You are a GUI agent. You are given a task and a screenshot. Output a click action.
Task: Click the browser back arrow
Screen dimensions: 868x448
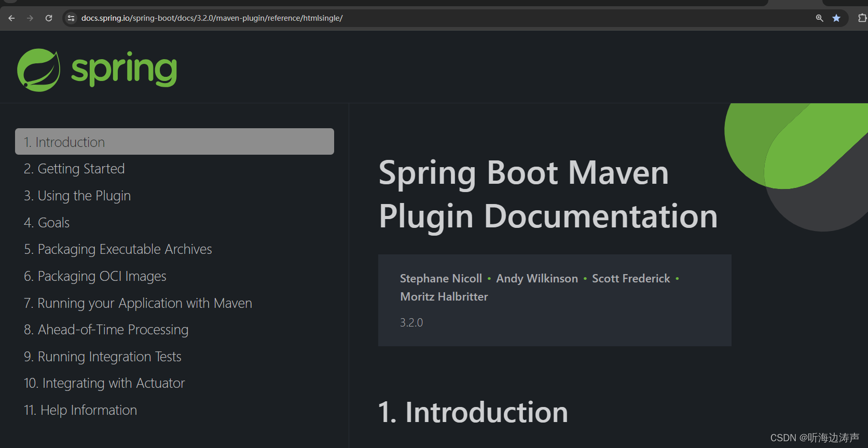(11, 18)
